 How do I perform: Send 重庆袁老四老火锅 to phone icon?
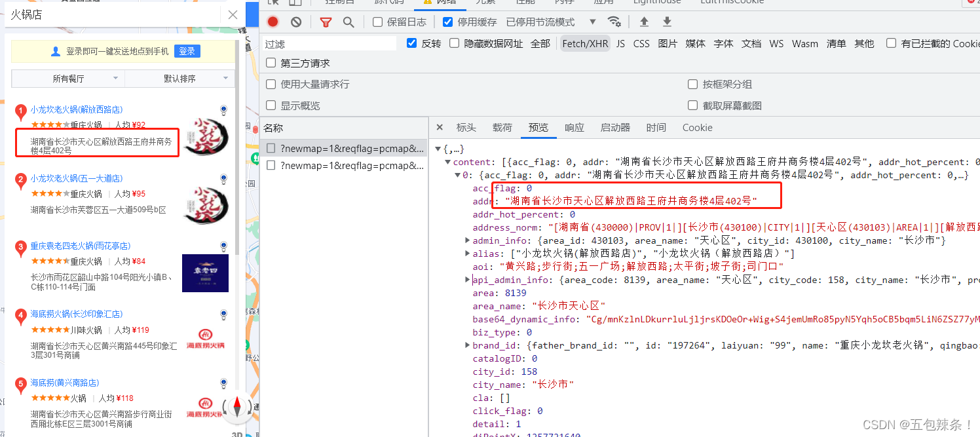[223, 246]
